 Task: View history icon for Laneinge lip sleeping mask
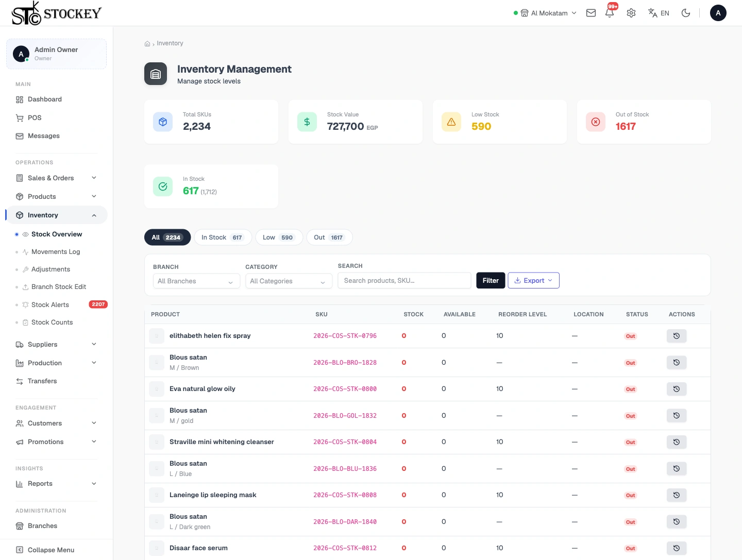point(677,495)
